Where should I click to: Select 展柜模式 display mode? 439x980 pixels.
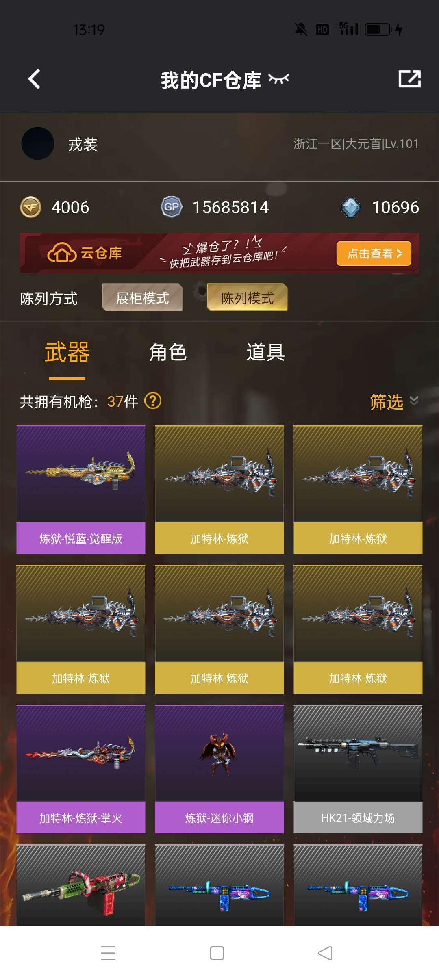[142, 297]
